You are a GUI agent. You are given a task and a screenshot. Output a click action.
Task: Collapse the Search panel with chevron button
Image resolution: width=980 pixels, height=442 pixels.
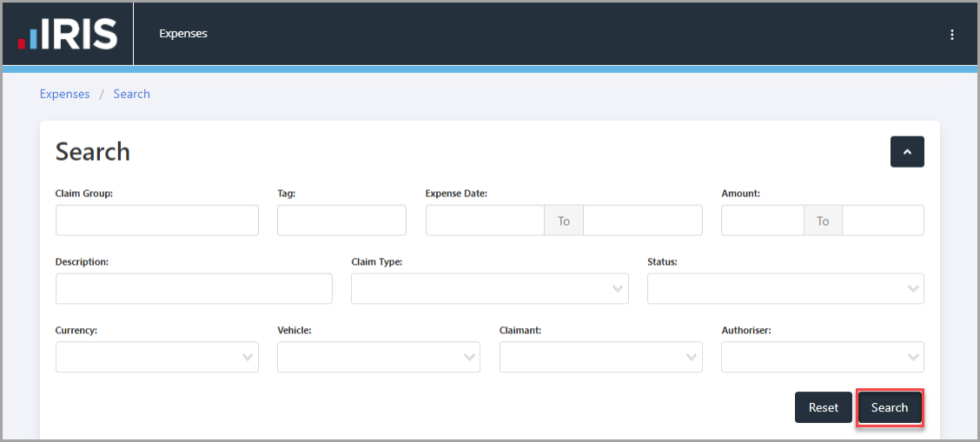907,152
